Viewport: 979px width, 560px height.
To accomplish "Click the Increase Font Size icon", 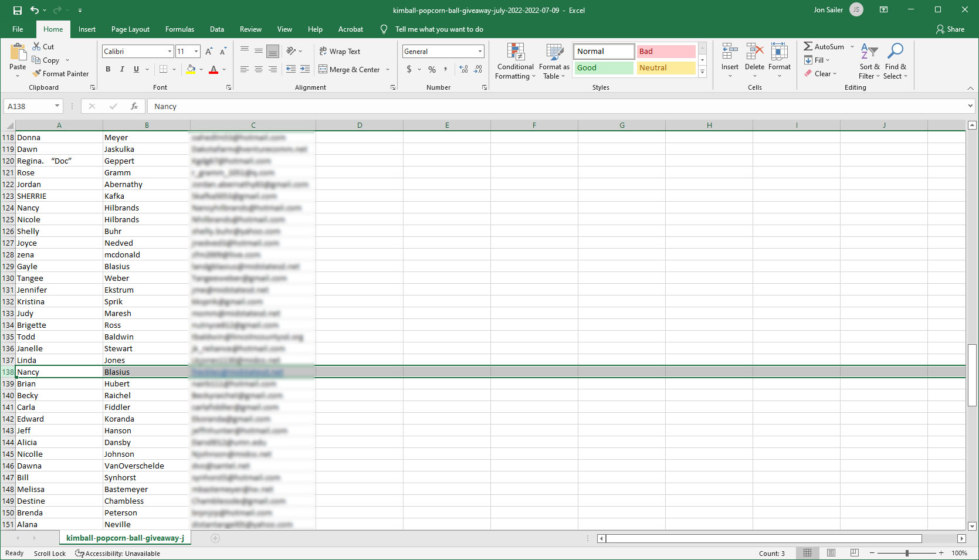I will (209, 52).
